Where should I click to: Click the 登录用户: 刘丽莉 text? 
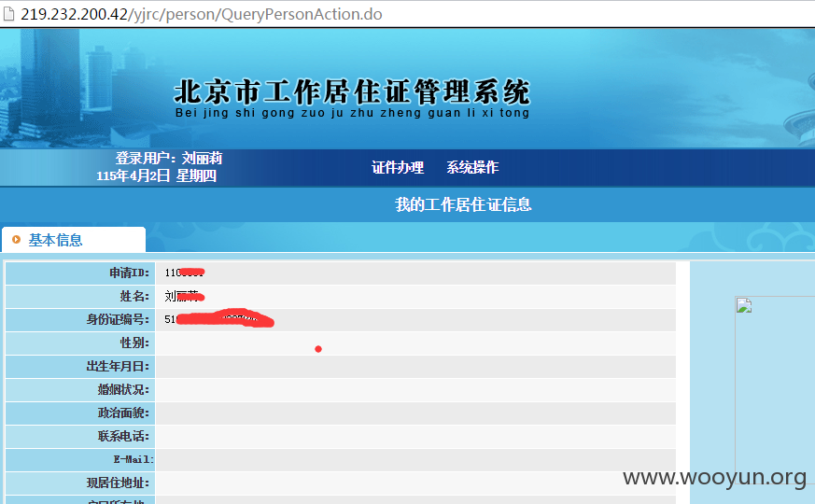point(169,158)
